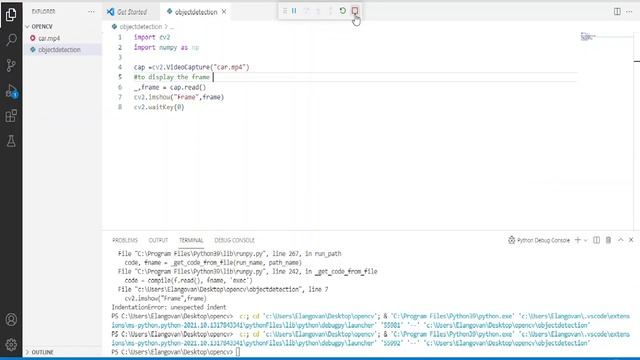Image resolution: width=640 pixels, height=360 pixels.
Task: Open Accounts menu in activity bar
Action: pos(11,320)
